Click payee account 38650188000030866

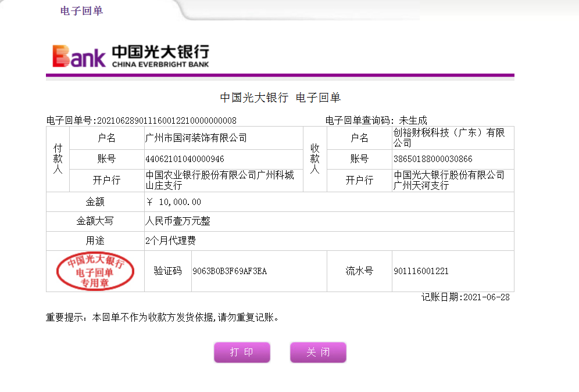click(433, 159)
